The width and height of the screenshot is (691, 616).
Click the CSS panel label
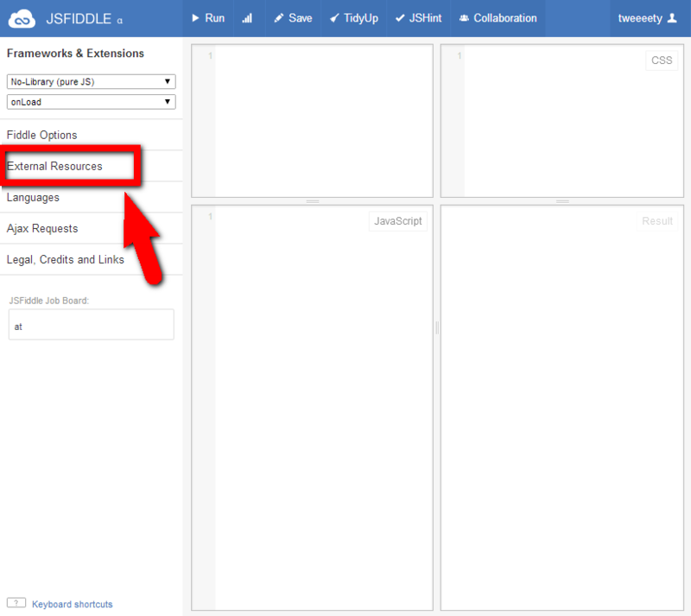pyautogui.click(x=662, y=60)
